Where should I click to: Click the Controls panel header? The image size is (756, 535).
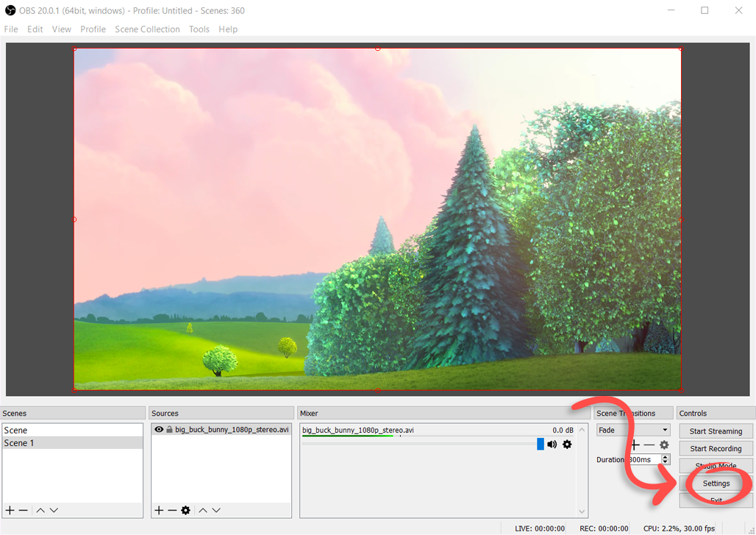pyautogui.click(x=716, y=413)
